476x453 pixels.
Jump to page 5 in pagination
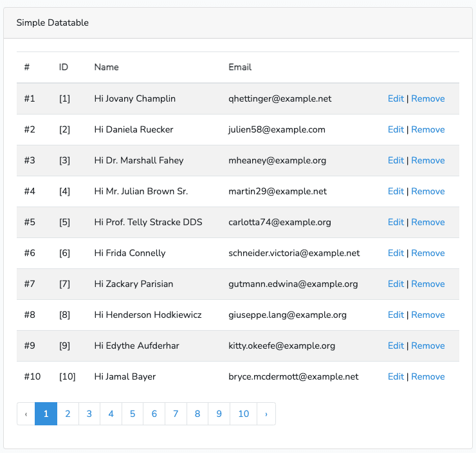(133, 414)
